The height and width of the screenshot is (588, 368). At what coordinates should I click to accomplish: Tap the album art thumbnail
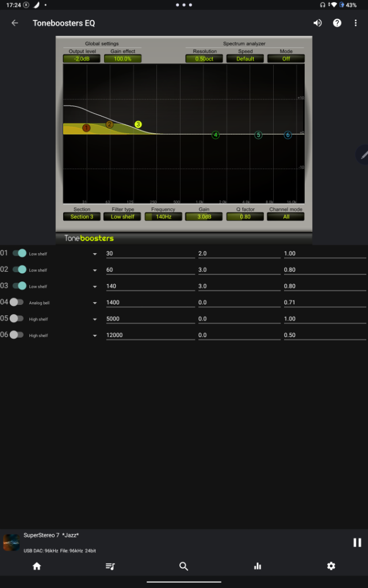11,543
